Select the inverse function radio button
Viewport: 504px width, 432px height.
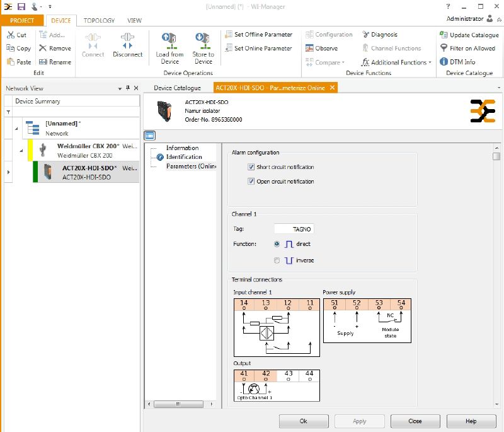click(x=277, y=260)
